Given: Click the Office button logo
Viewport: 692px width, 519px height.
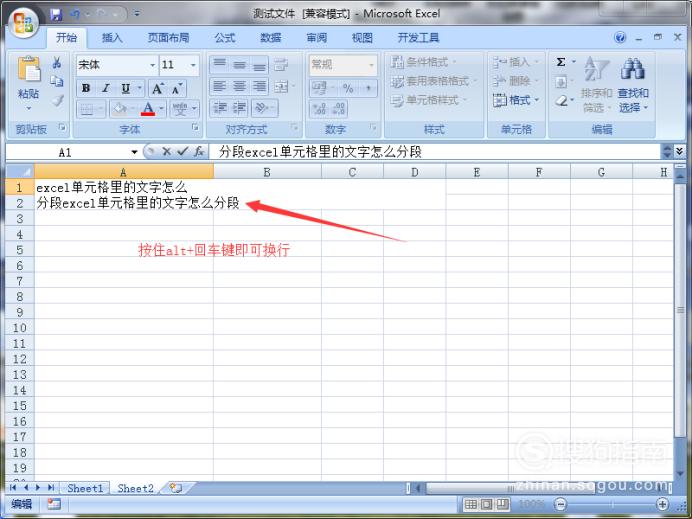Looking at the screenshot, I should (x=23, y=22).
